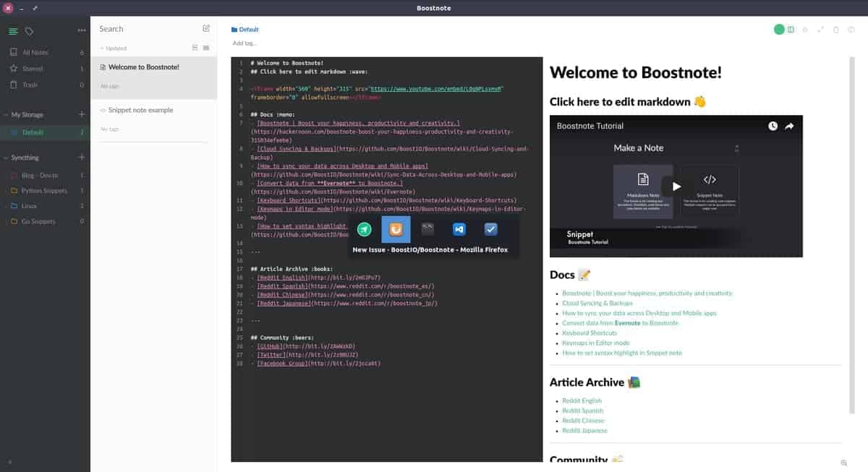868x472 pixels.
Task: Click the zoom magnifier icon
Action: (844, 463)
